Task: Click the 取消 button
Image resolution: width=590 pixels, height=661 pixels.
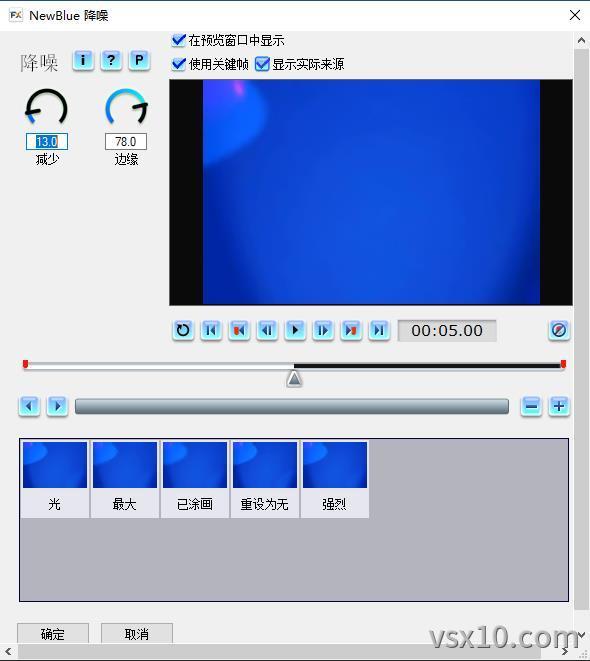Action: (137, 634)
